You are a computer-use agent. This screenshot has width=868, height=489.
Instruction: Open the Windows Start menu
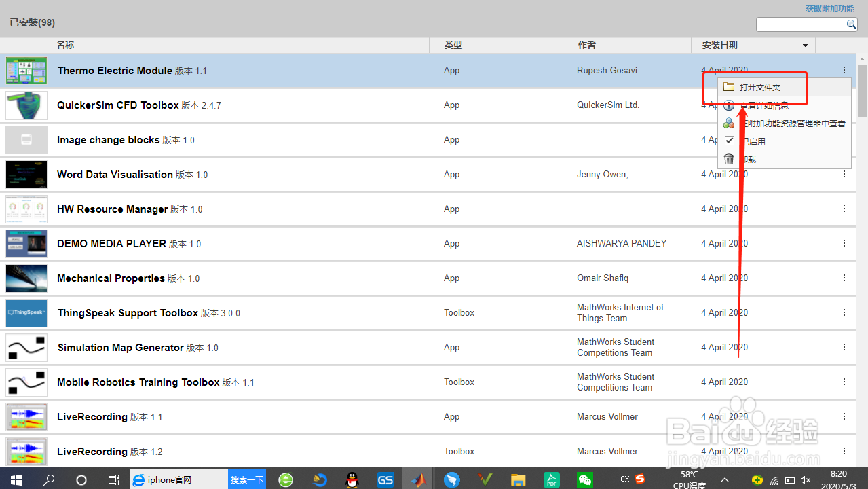coord(16,479)
